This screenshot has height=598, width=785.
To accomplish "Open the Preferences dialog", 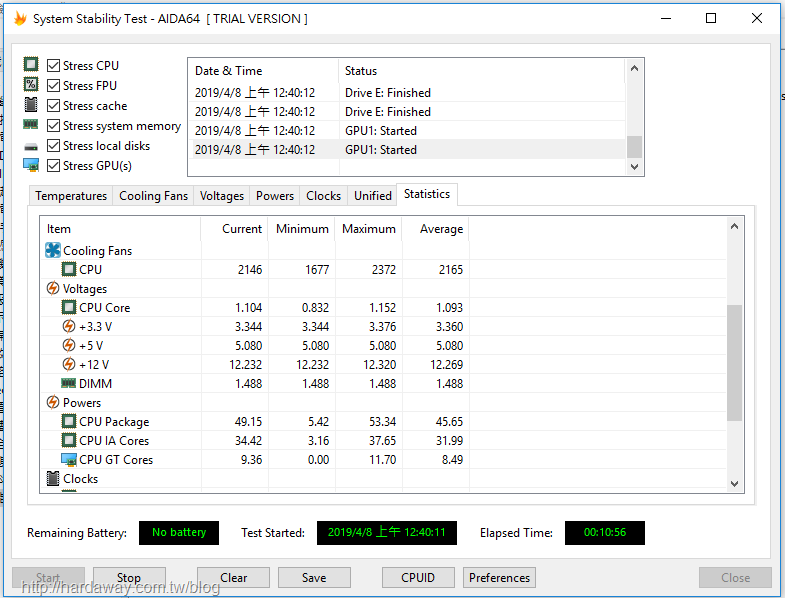I will pyautogui.click(x=499, y=577).
